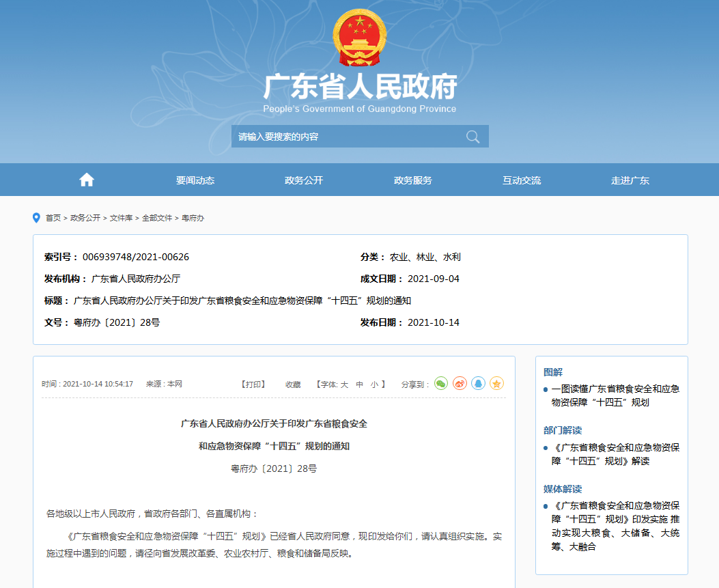Go to 粤府办 in breadcrumb

tap(193, 218)
